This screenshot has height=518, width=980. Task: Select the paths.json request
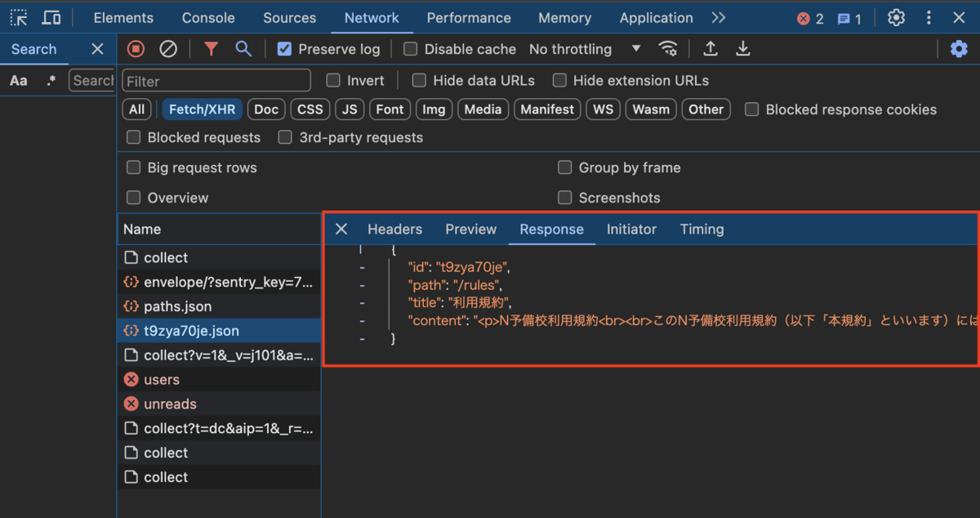point(219,306)
